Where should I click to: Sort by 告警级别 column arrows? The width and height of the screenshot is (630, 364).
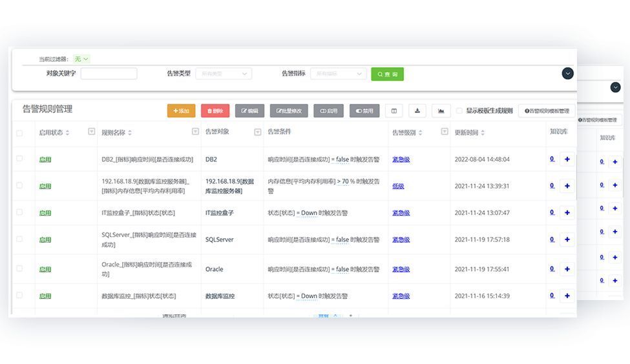tap(420, 133)
